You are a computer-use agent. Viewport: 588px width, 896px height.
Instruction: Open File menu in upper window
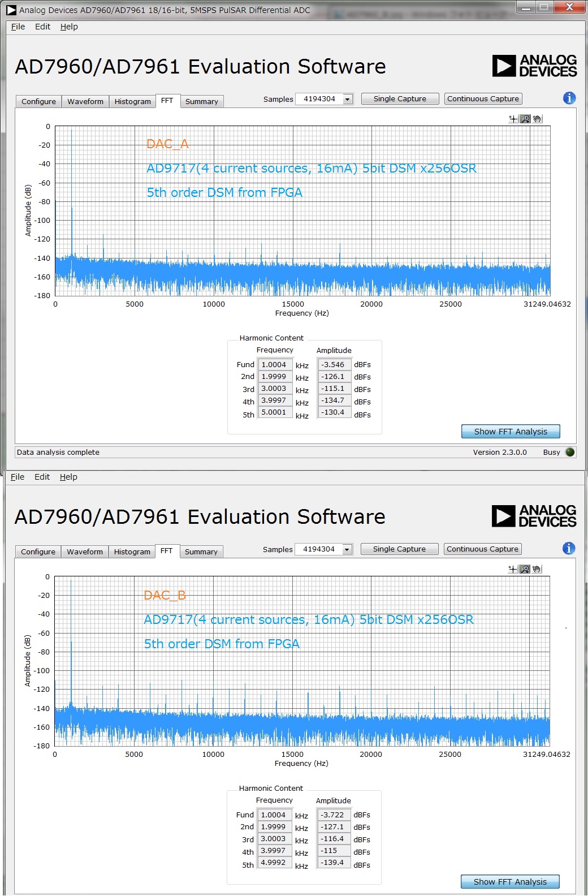[x=18, y=27]
